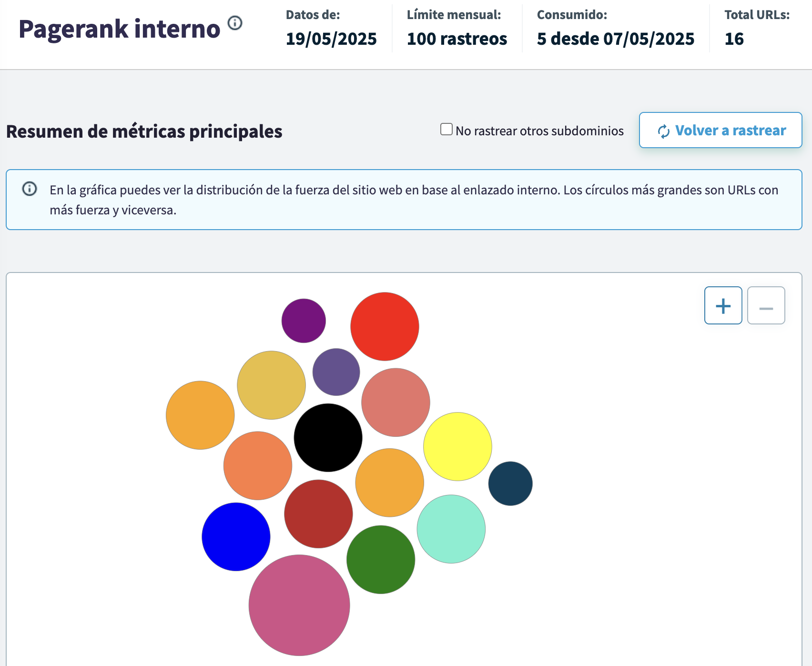Click the bright yellow circle

click(x=457, y=446)
